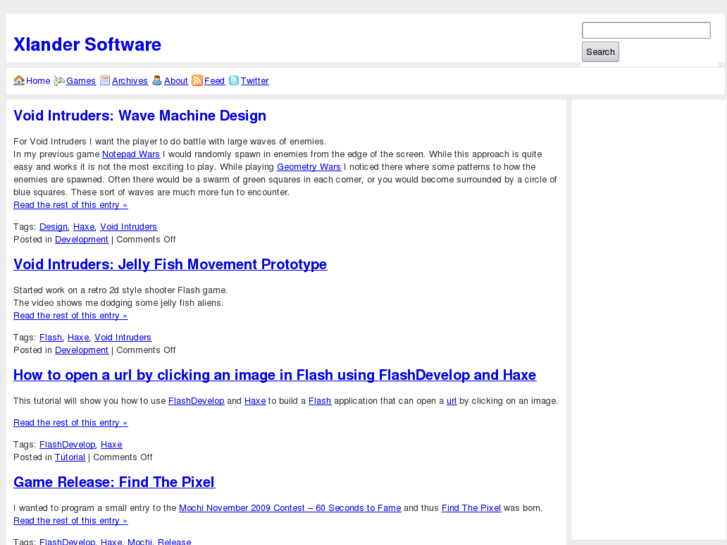Click the Design tag under first post
Screen dimensions: 727x545
click(53, 227)
